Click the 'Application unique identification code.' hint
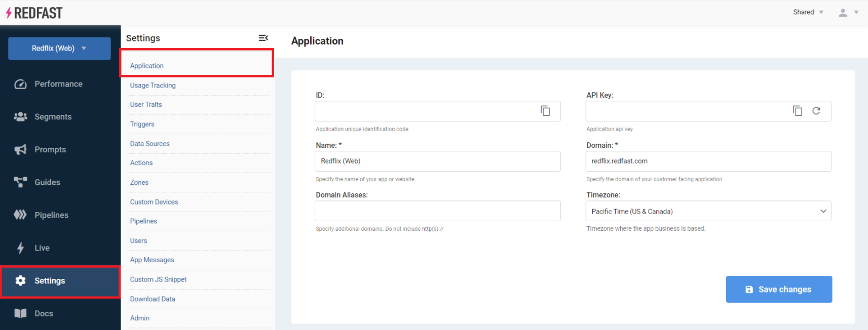 pyautogui.click(x=362, y=129)
